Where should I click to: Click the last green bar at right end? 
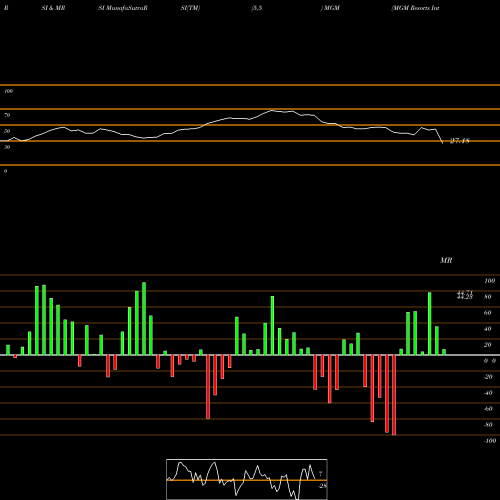[444, 352]
